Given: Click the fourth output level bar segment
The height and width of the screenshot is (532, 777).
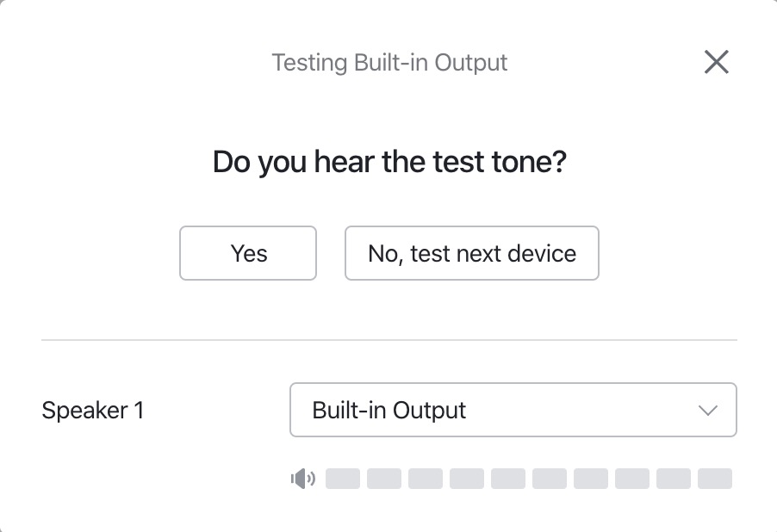Looking at the screenshot, I should [467, 479].
